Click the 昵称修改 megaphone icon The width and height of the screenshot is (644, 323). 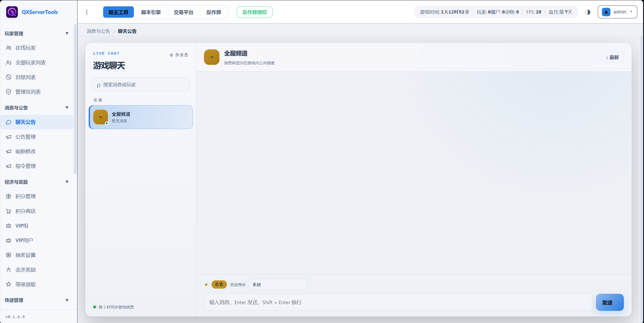9,151
